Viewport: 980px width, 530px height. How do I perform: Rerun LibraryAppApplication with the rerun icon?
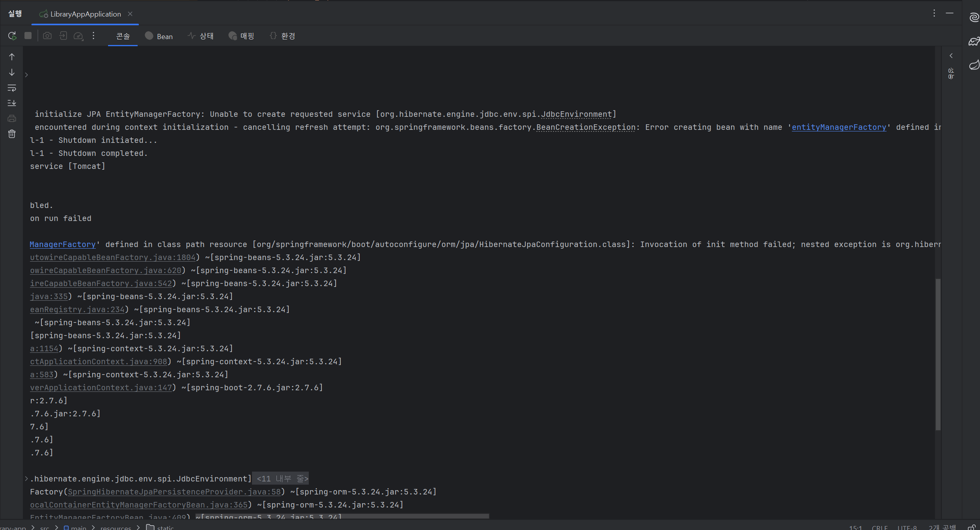pyautogui.click(x=12, y=36)
